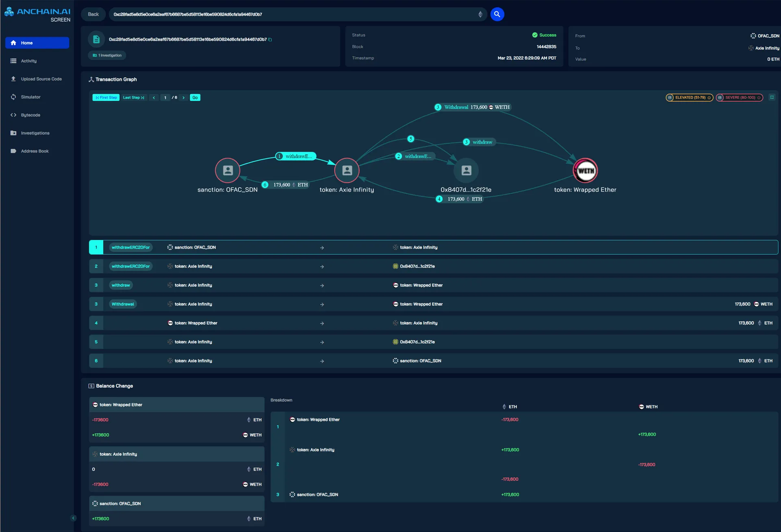Select the 0x8407d...1c2f21e graph node
The width and height of the screenshot is (781, 532).
coord(466,170)
